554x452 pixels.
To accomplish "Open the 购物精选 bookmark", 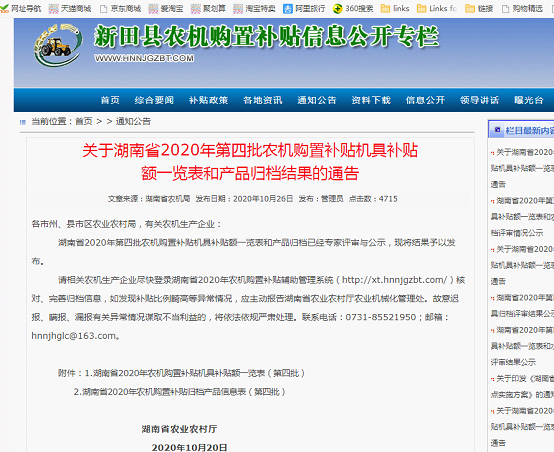I will tap(522, 8).
